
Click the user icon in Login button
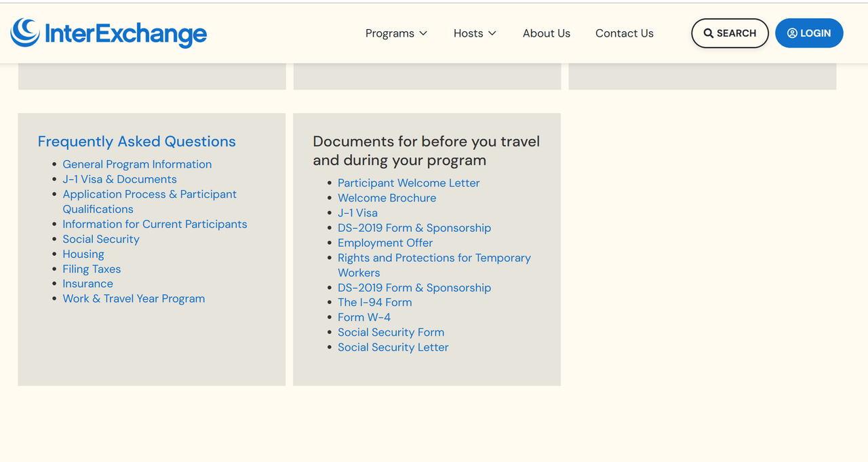(x=792, y=33)
